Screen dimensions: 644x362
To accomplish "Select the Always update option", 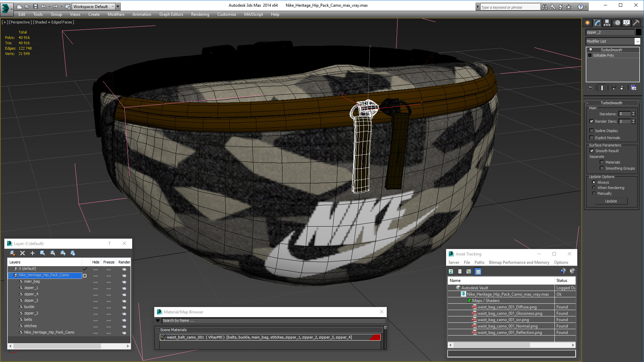I will [594, 182].
